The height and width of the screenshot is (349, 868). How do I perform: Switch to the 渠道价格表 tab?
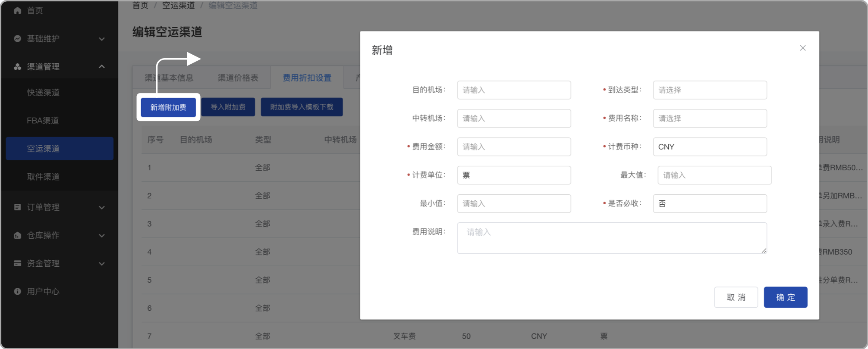[x=238, y=78]
